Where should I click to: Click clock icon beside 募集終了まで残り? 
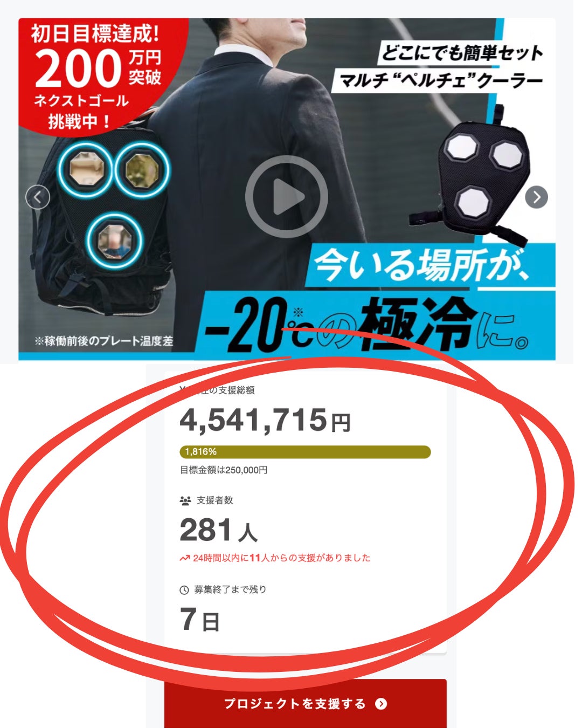(184, 590)
